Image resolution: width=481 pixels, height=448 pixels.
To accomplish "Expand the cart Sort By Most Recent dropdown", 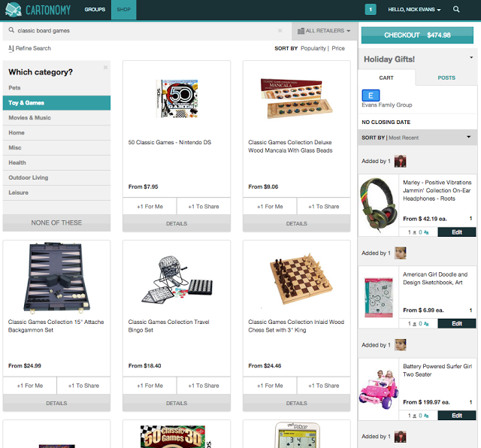I will coord(468,137).
